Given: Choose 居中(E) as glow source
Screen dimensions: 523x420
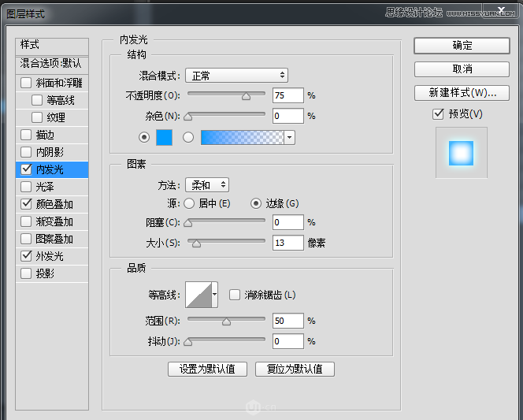Looking at the screenshot, I should point(189,203).
